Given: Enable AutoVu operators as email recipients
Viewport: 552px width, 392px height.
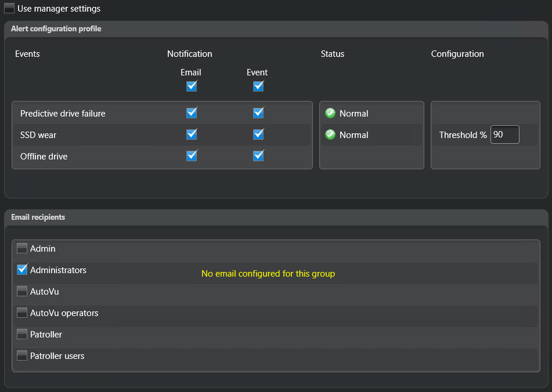Looking at the screenshot, I should [21, 313].
